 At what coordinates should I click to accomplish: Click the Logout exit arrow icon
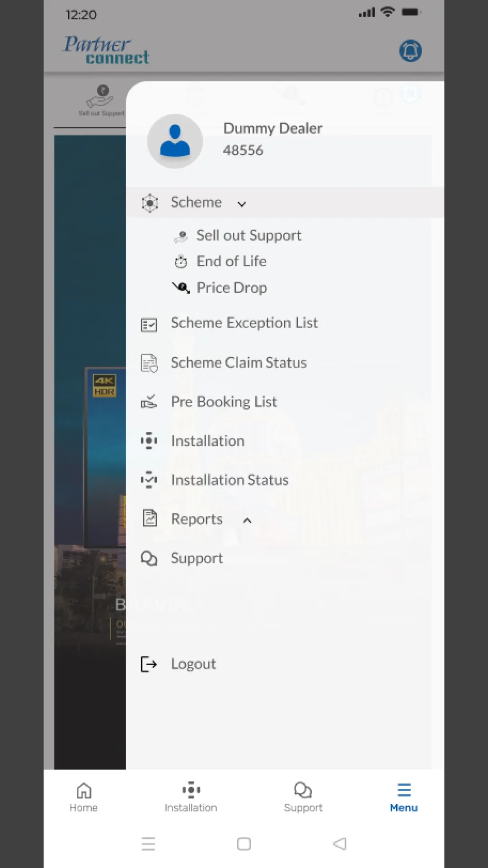(x=149, y=665)
